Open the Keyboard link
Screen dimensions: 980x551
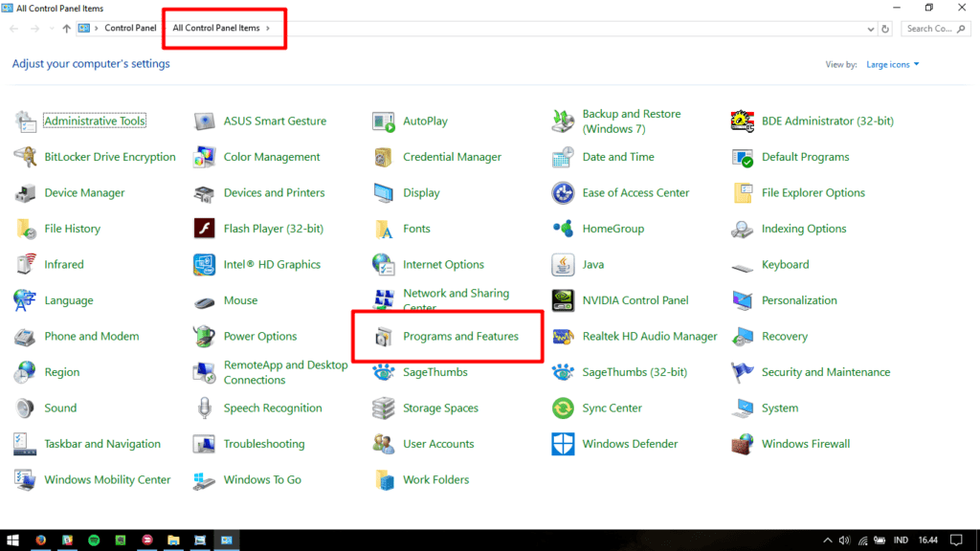[x=785, y=265]
